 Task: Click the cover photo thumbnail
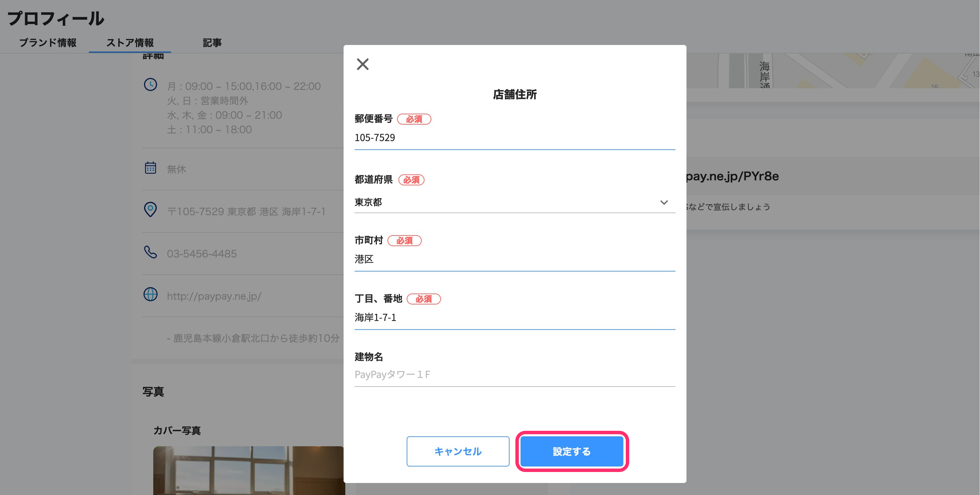248,471
